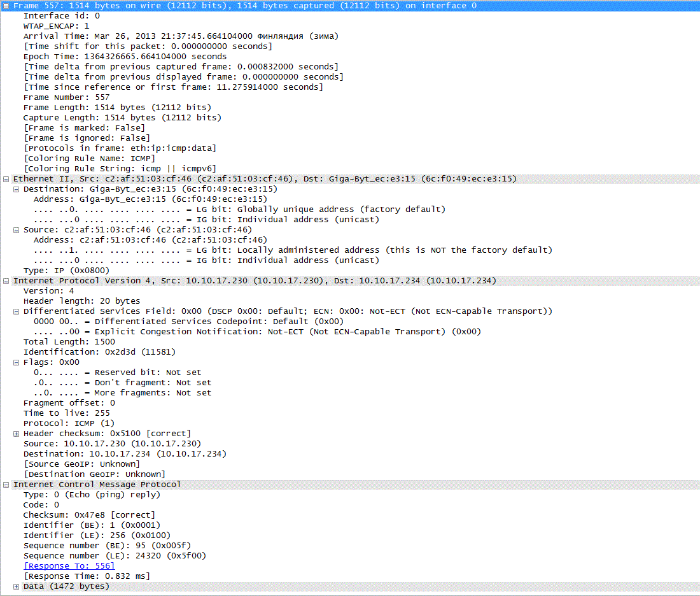Select the Locally administered address LG bit row

click(293, 251)
